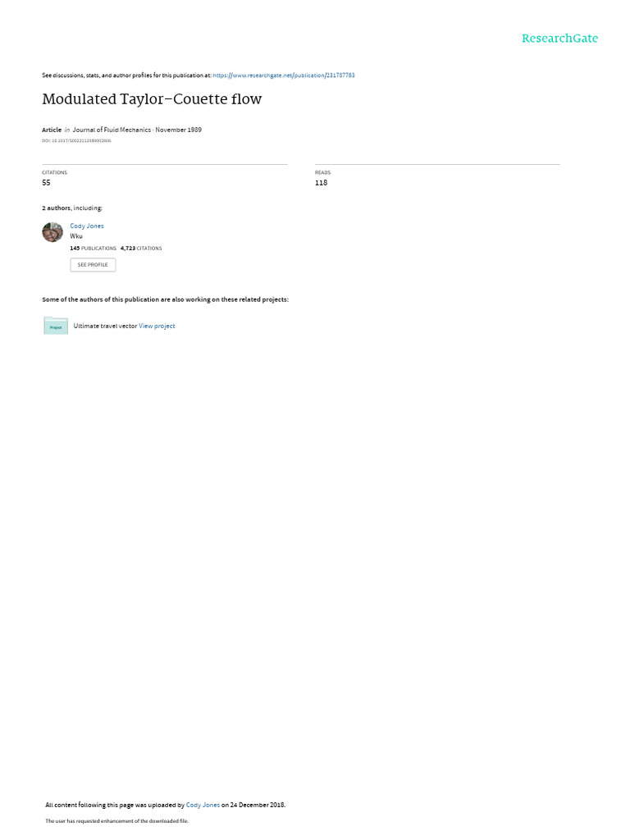Click Cody Jones in the upload notice
Screen dimensions: 630x840
click(203, 805)
